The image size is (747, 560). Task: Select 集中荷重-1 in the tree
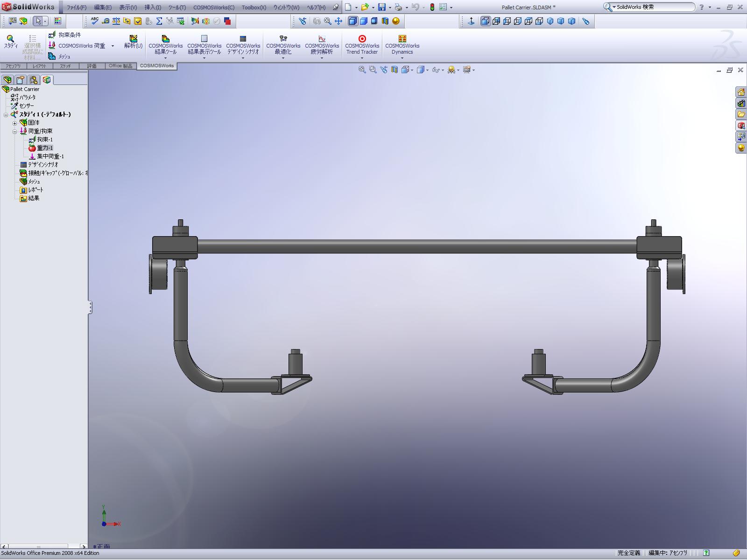(46, 156)
